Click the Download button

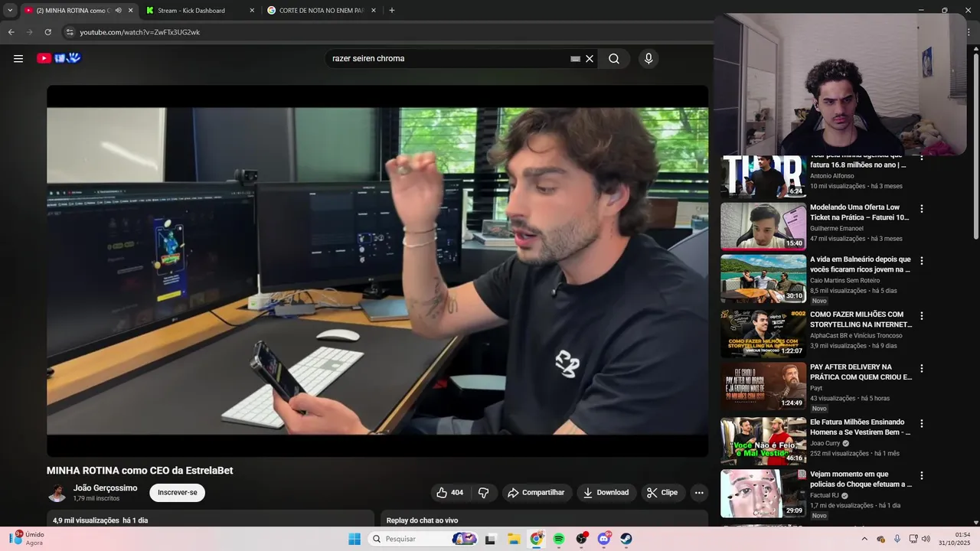(x=606, y=493)
